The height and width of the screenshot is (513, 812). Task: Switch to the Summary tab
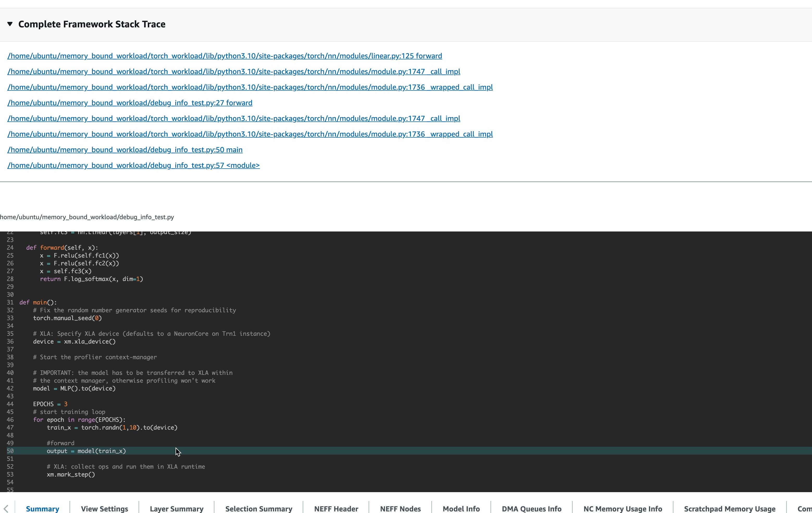[x=43, y=508]
